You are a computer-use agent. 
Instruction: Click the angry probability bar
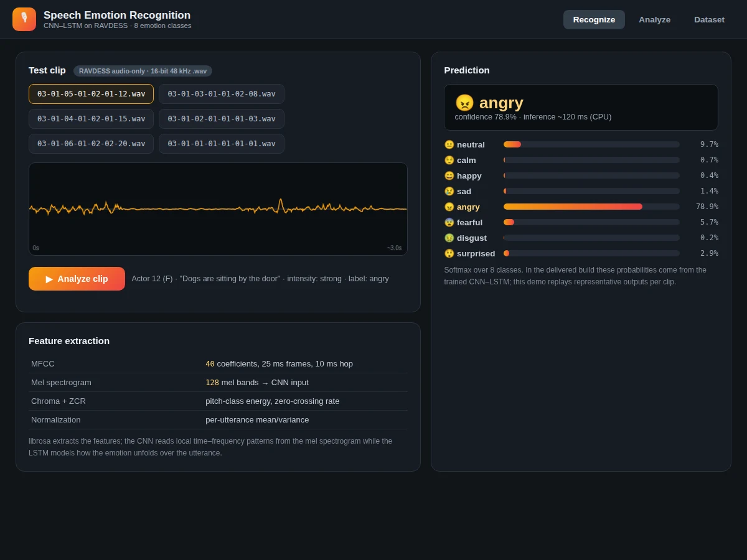click(x=591, y=207)
